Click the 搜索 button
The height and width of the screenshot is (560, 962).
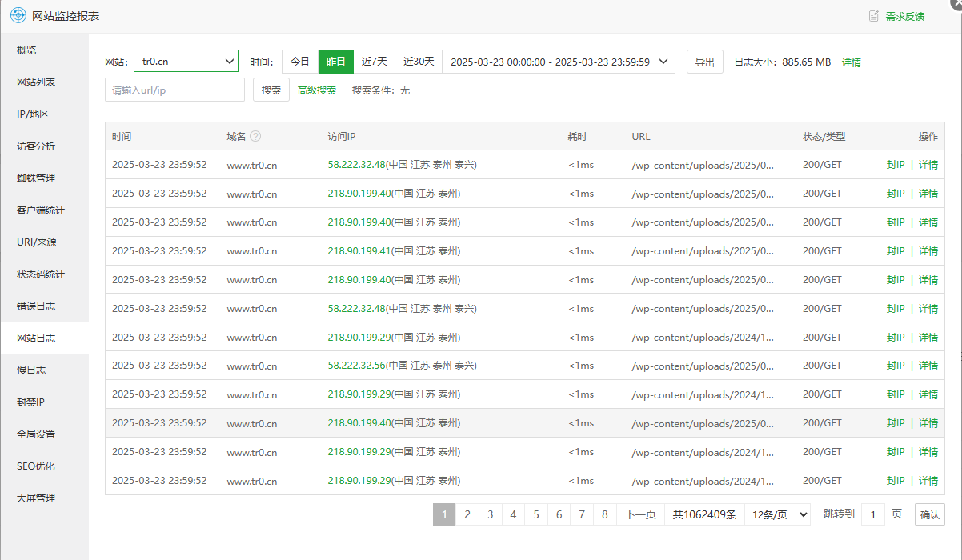coord(271,90)
